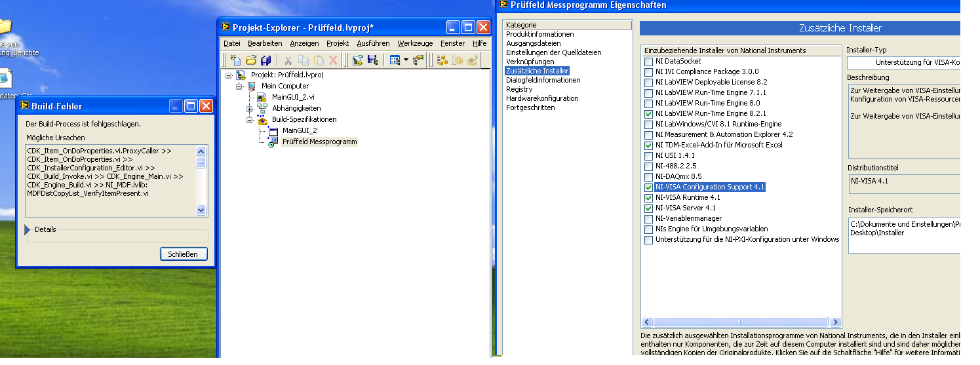Select the Fortgeschritten category
The height and width of the screenshot is (365, 980).
pos(530,107)
